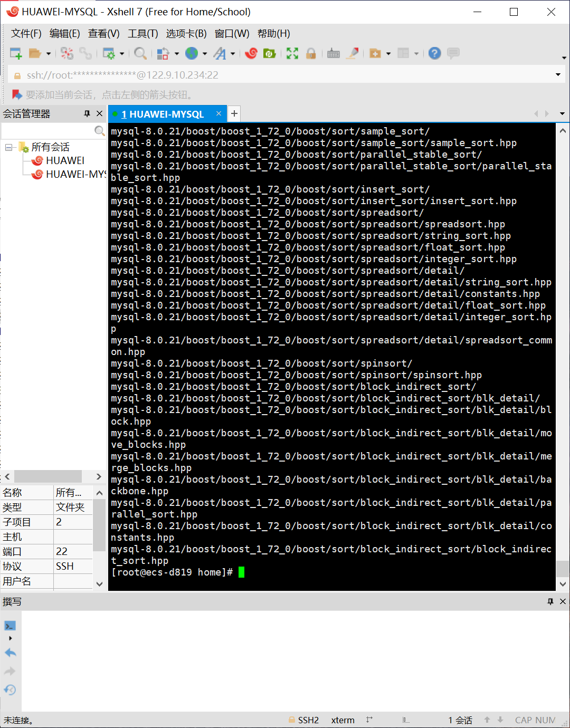Open the 文件(F) menu

26,34
